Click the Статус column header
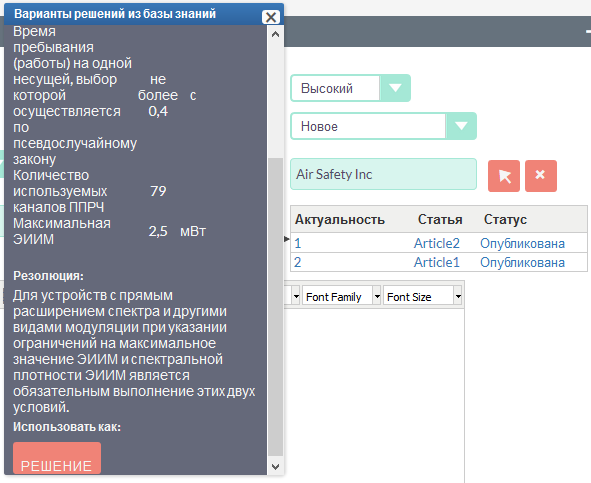Image resolution: width=591 pixels, height=483 pixels. [505, 219]
